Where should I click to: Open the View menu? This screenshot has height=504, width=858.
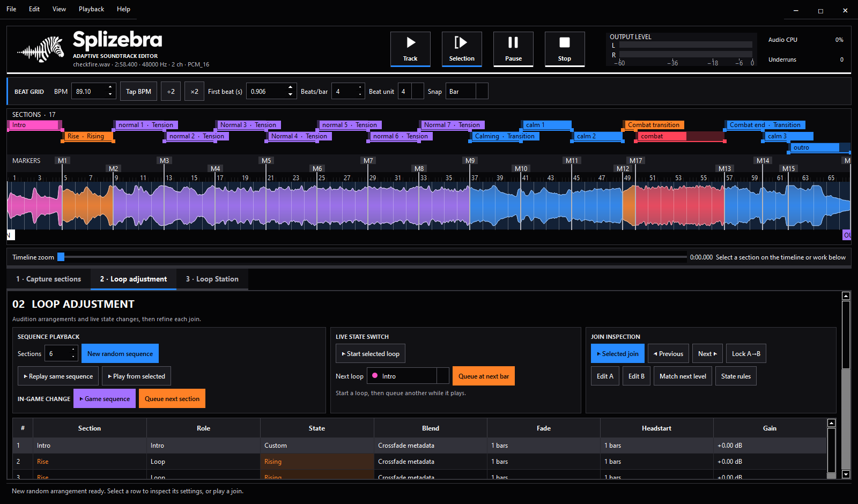point(59,9)
